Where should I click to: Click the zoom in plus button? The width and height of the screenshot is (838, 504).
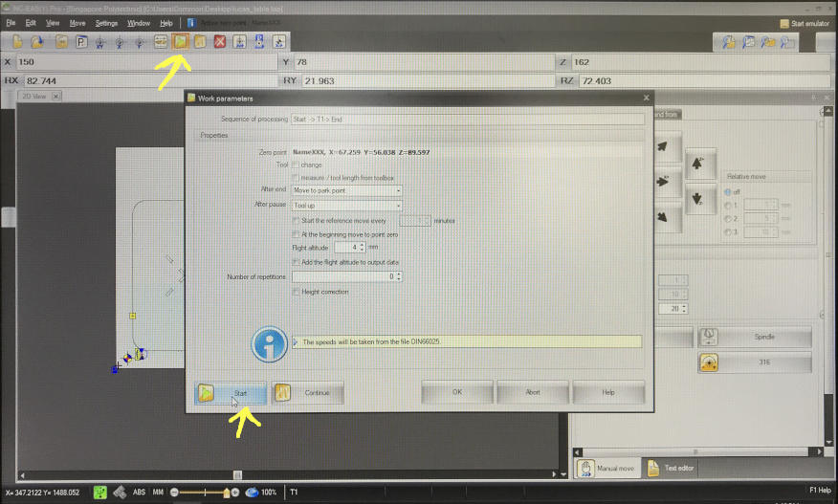[235, 493]
